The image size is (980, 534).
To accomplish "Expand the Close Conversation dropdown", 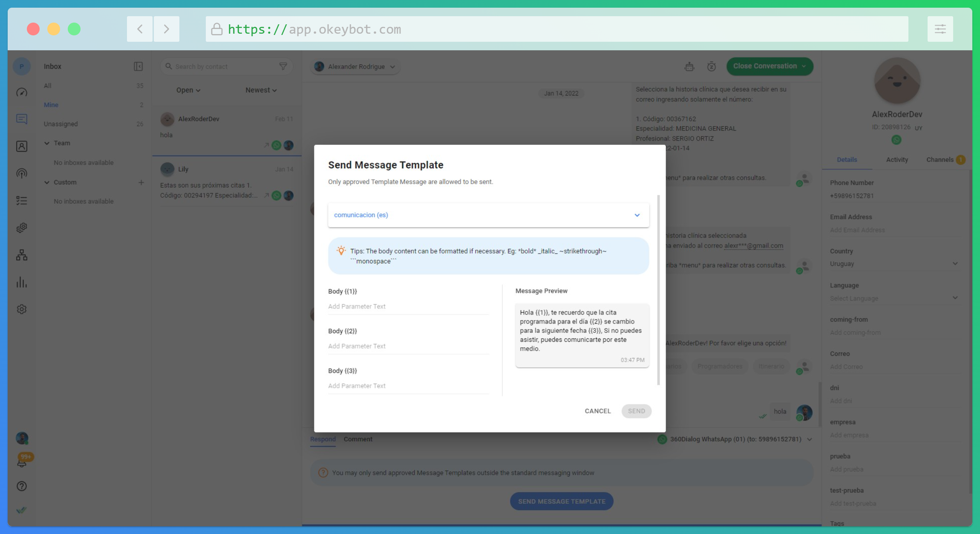I will (x=804, y=66).
